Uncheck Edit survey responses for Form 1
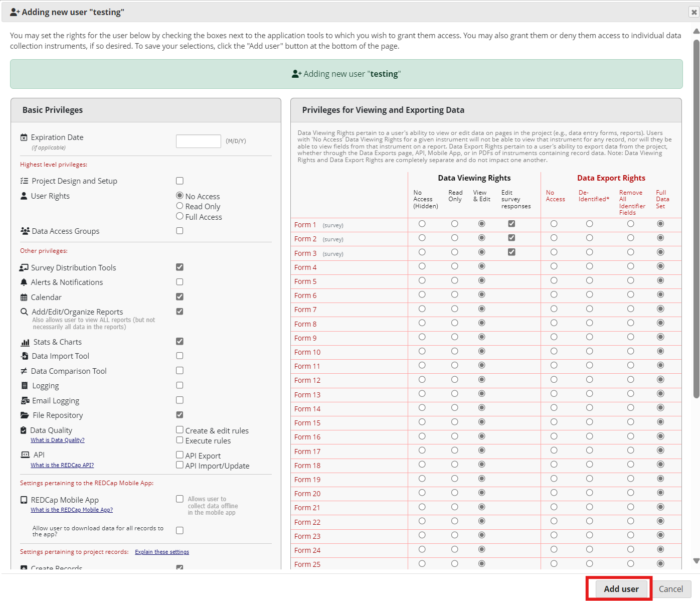Image resolution: width=700 pixels, height=601 pixels. click(511, 224)
